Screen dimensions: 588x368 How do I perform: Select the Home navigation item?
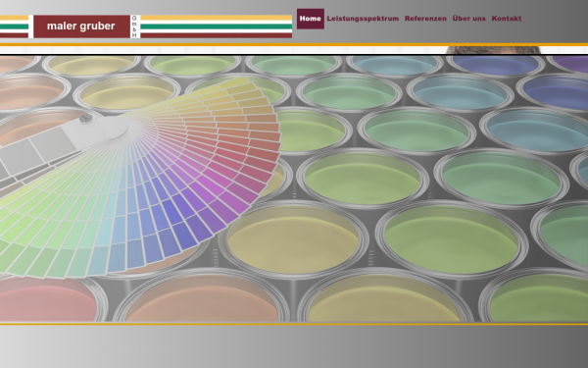coord(311,19)
